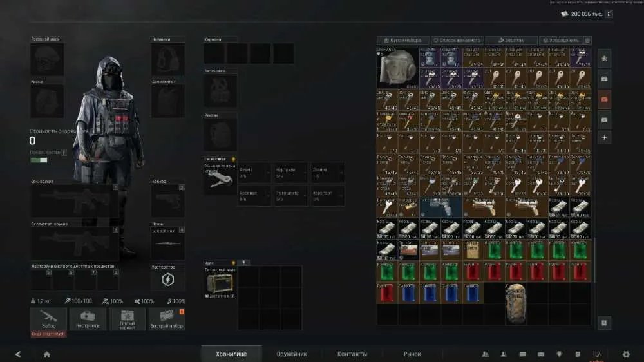Image resolution: width=644 pixels, height=362 pixels.
Task: Open the single player profile icon
Action: click(x=504, y=354)
